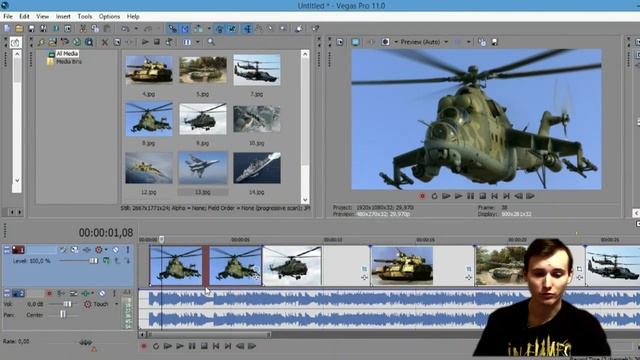Open the Project Properties toolbar icon
The height and width of the screenshot is (360, 640).
click(x=68, y=28)
